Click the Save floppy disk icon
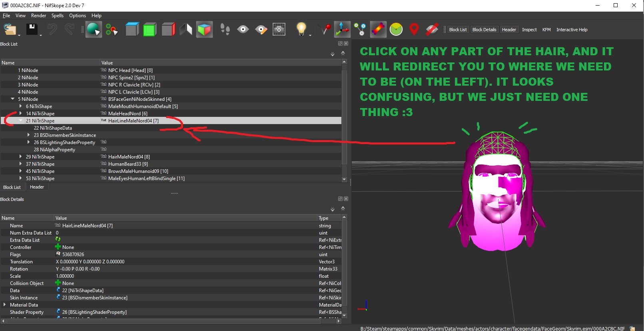Screen dimensions: 644x331 pyautogui.click(x=32, y=30)
